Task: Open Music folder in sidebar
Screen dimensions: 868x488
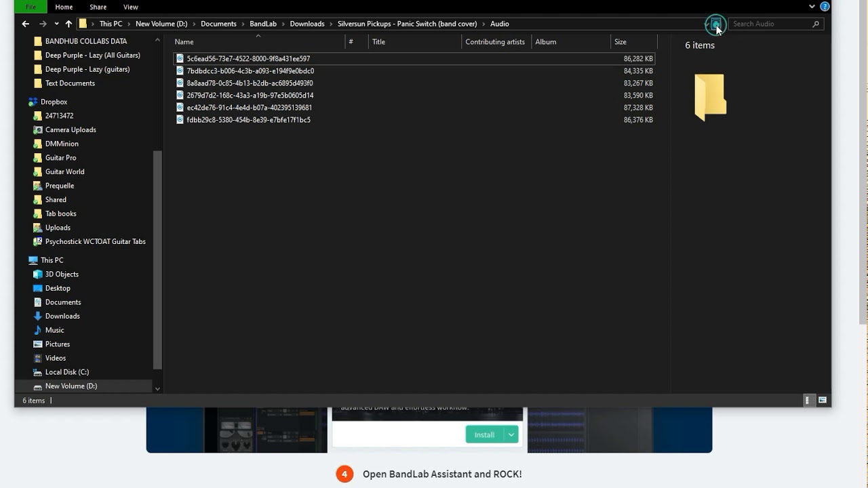Action: (x=54, y=330)
